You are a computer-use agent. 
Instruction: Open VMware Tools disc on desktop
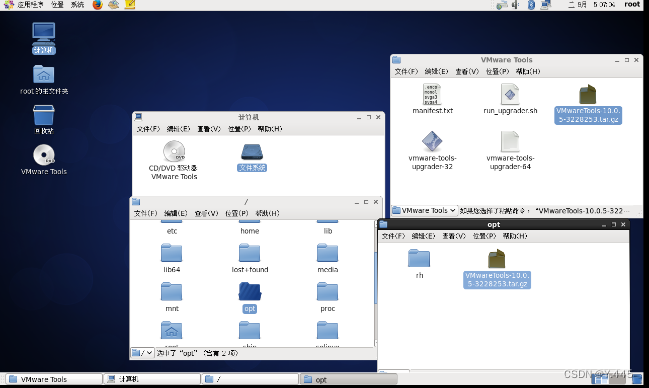[x=44, y=159]
